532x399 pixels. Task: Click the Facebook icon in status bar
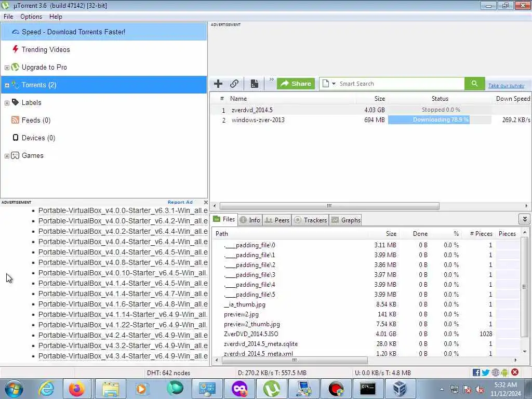[476, 373]
